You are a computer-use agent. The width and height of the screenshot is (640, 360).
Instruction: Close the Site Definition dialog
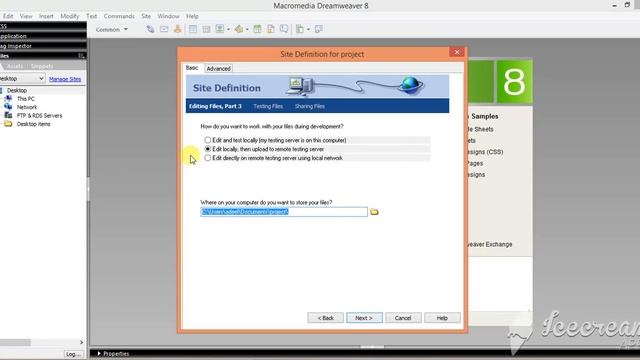(x=457, y=52)
